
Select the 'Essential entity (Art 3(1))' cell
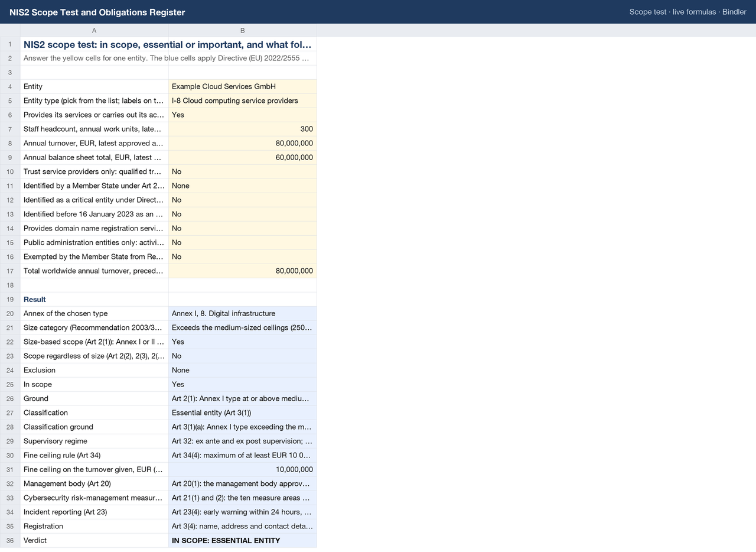[x=243, y=413]
